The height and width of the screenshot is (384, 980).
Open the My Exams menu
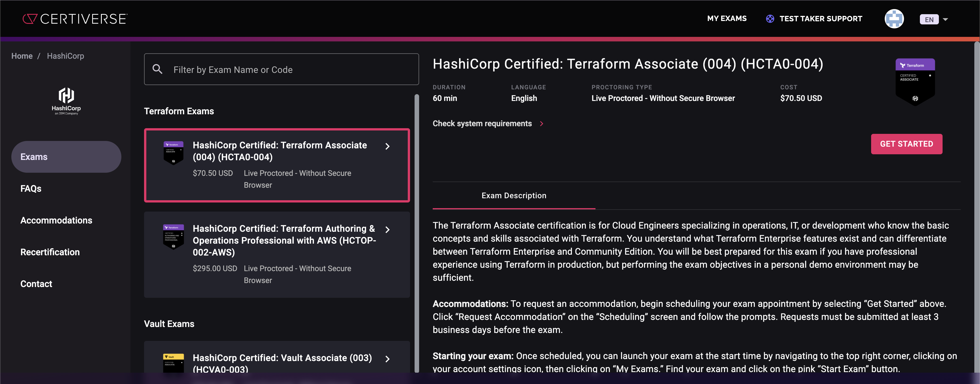click(726, 19)
